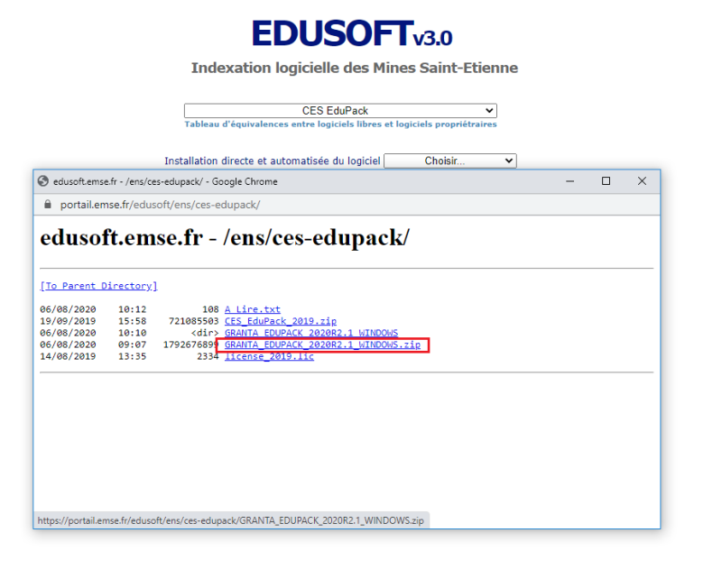This screenshot has width=722, height=588.
Task: Expand the dropdown arrow next to CES EduPack
Action: tap(489, 110)
